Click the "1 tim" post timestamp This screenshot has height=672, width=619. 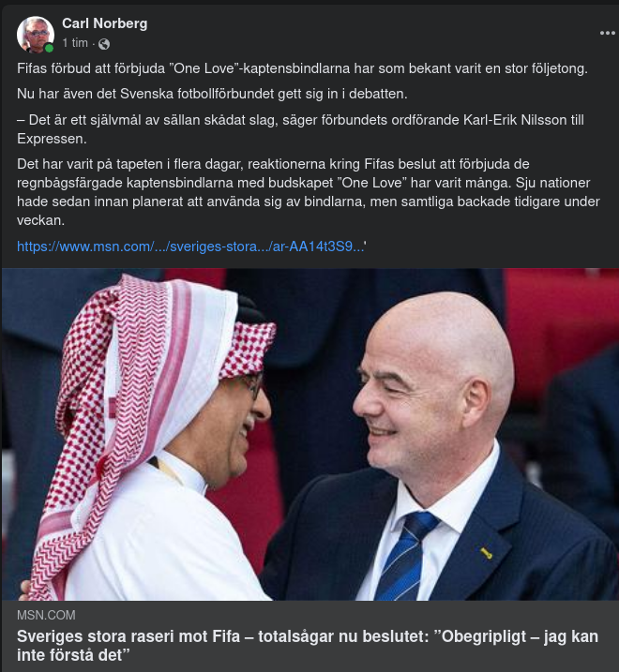(75, 43)
